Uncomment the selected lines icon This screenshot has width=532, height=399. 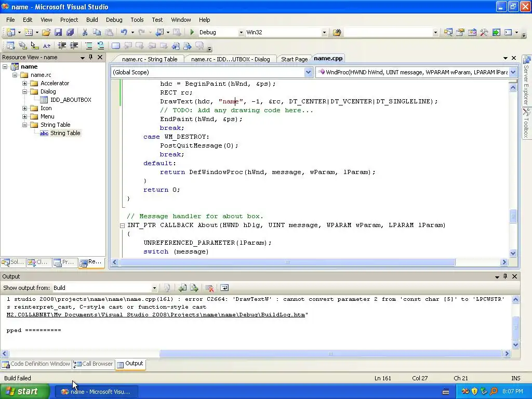pyautogui.click(x=100, y=46)
